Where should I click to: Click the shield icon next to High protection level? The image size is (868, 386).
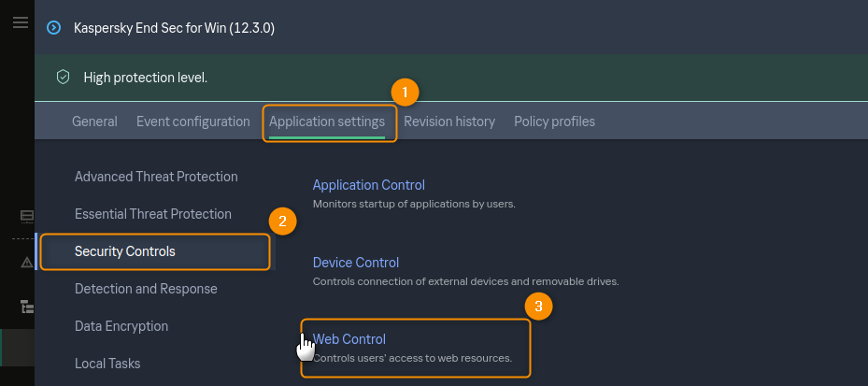click(x=64, y=77)
